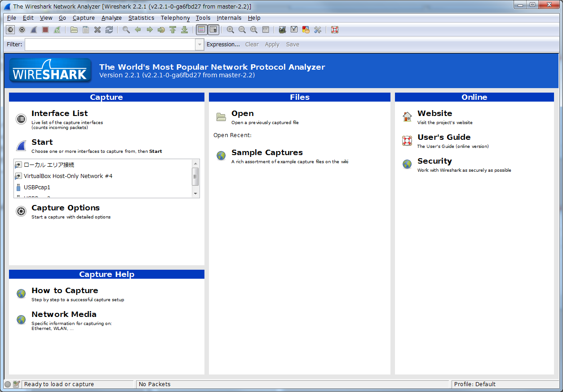Open the File menu
The image size is (563, 392).
12,18
